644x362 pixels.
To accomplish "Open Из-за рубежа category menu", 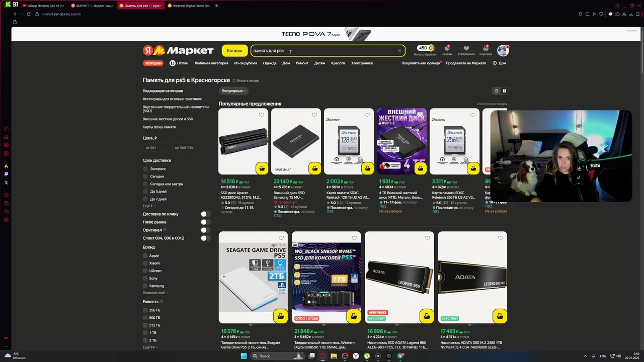I will pyautogui.click(x=246, y=63).
